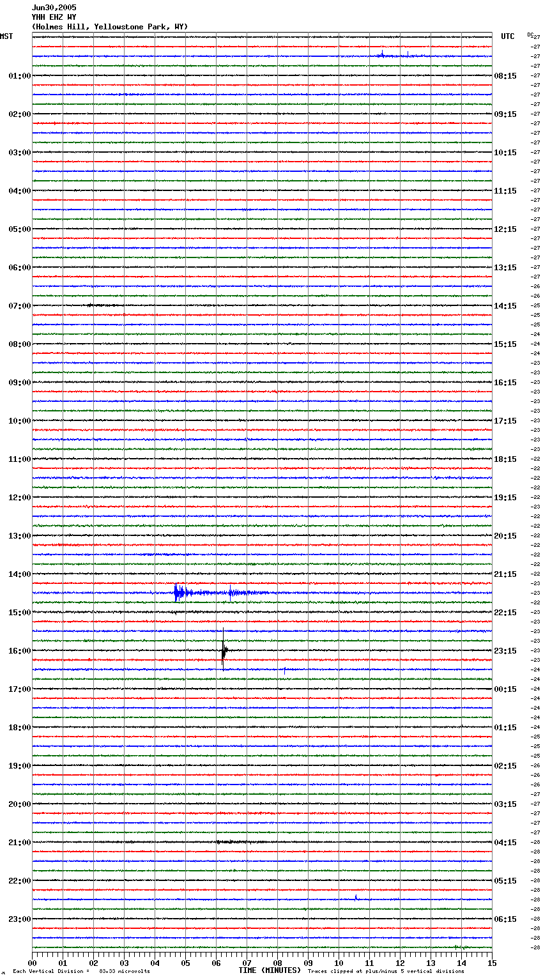Click the 06:15 UTC time label
This screenshot has width=543, height=980.
coord(505,919)
